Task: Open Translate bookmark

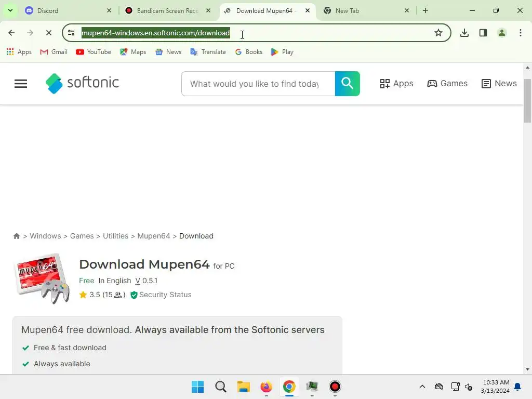Action: (208, 52)
